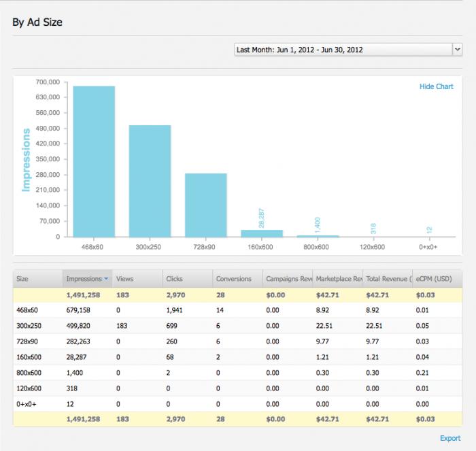Click the Export link
Viewport: 476px width, 451px height.
450,439
